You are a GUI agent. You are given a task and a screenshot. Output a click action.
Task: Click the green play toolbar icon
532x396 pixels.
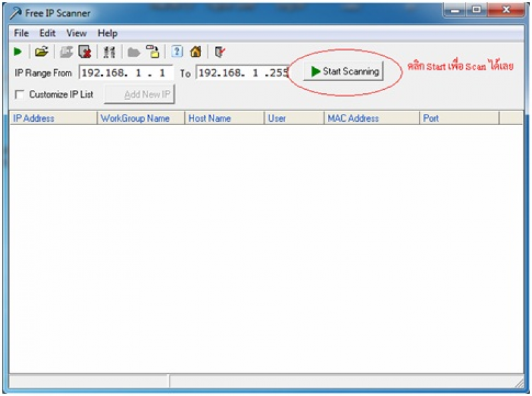(18, 52)
